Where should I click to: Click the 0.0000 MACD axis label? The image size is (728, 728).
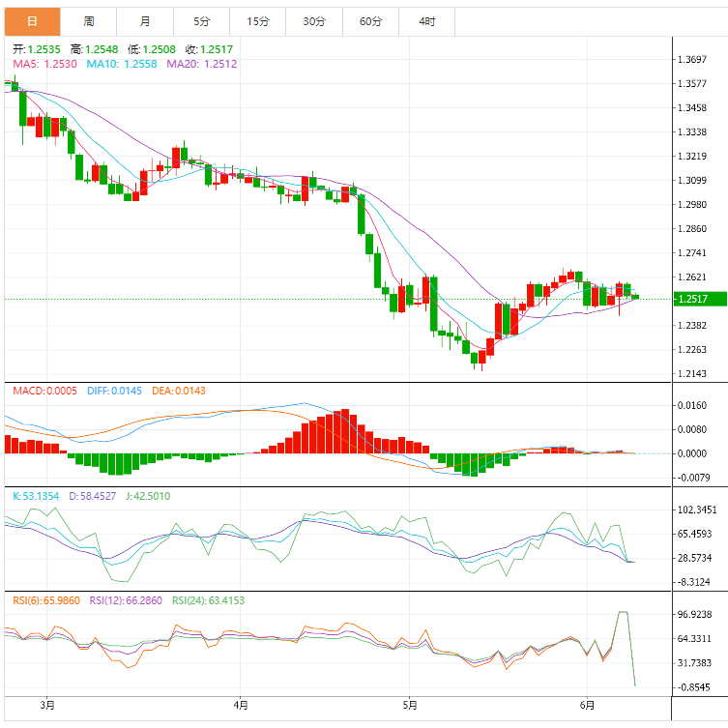pyautogui.click(x=692, y=453)
